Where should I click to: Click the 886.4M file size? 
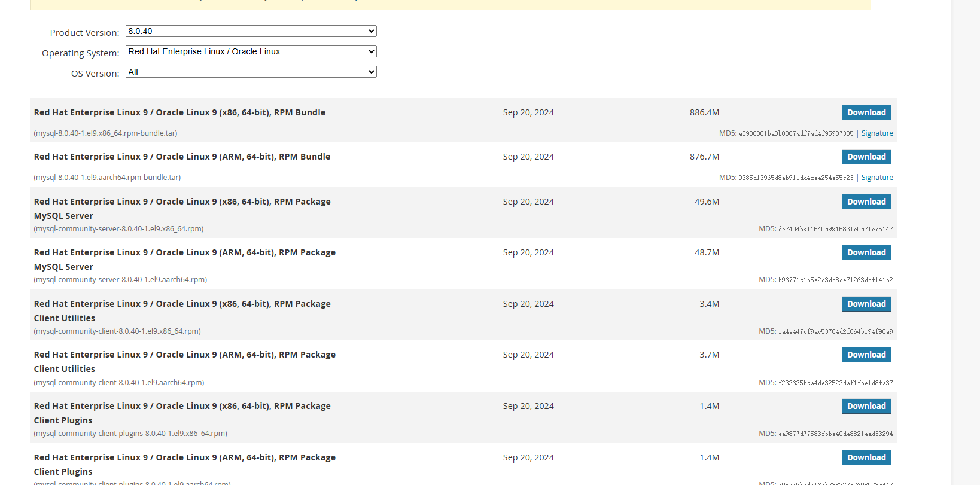tap(704, 112)
